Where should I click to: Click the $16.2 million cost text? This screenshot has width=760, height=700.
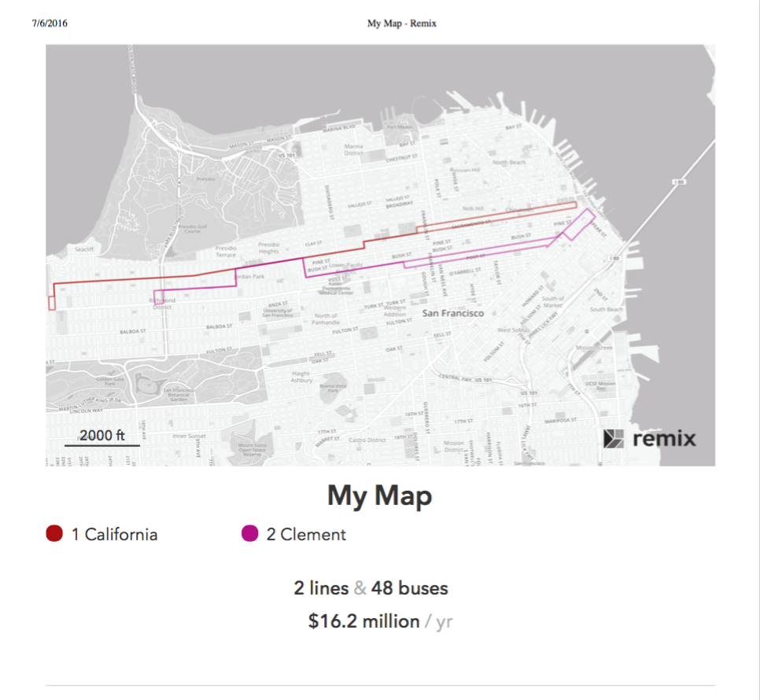[x=364, y=621]
